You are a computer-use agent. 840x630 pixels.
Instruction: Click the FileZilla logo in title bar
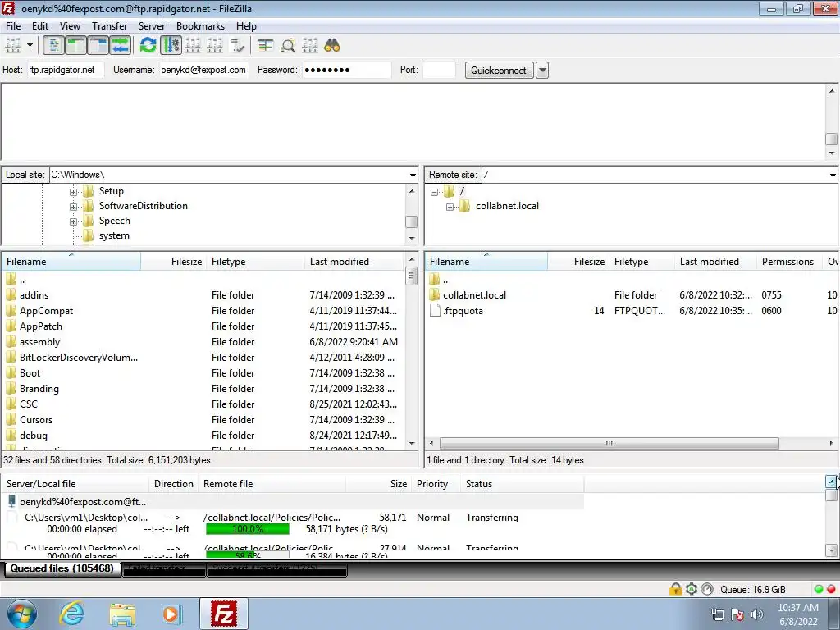(8, 8)
